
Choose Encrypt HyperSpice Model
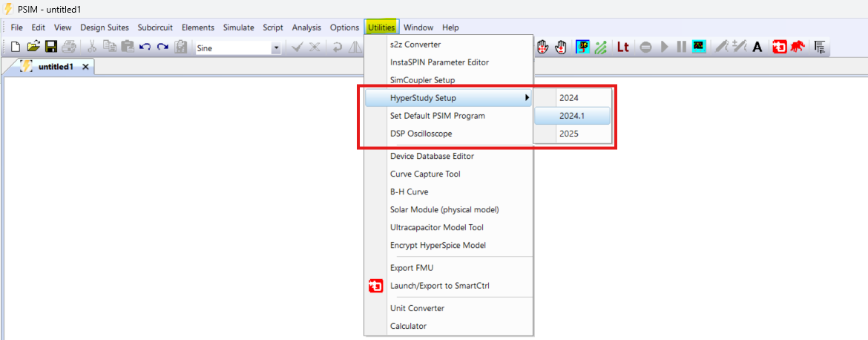click(448, 245)
